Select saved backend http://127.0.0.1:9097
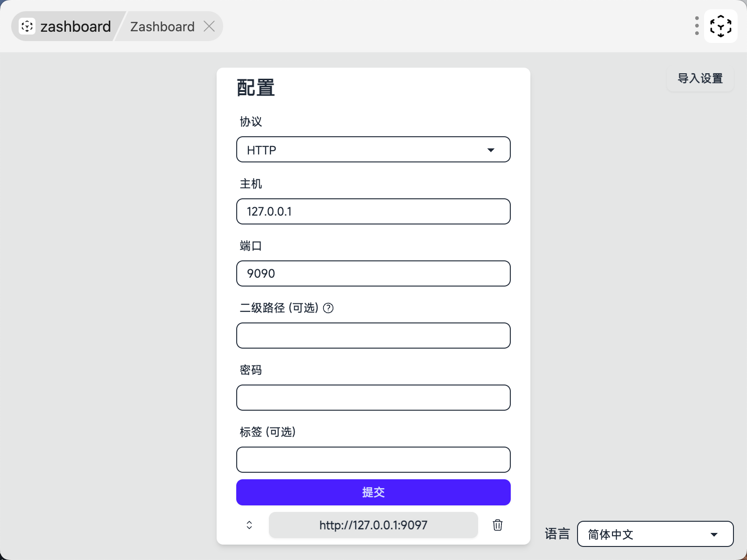The height and width of the screenshot is (560, 747). point(373,525)
